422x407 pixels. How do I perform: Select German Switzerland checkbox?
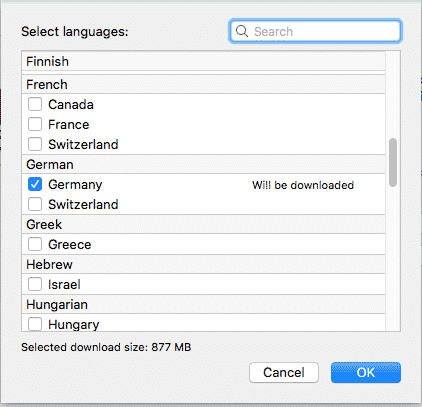tap(35, 204)
